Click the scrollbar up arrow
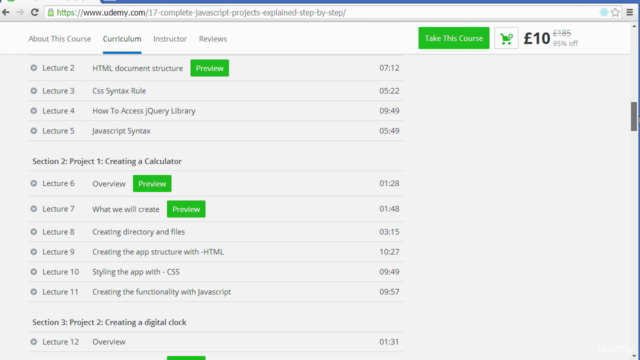The image size is (640, 360). 633,26
